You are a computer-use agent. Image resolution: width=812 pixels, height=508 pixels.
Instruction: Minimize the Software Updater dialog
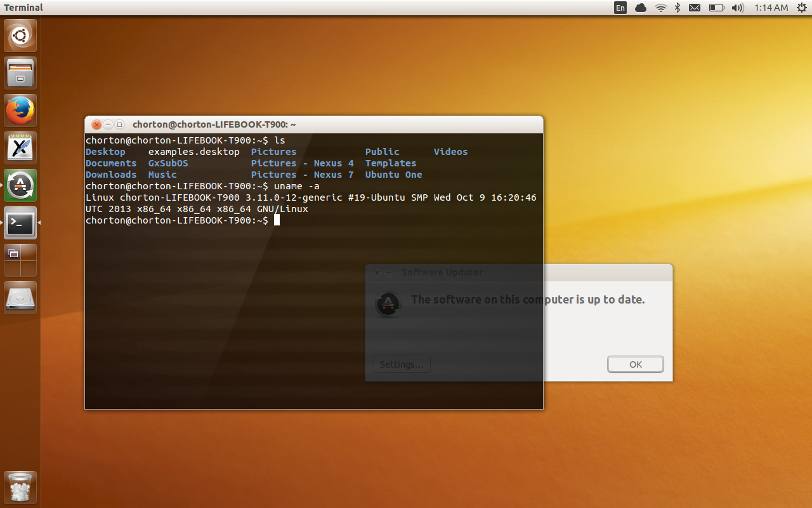pos(388,272)
